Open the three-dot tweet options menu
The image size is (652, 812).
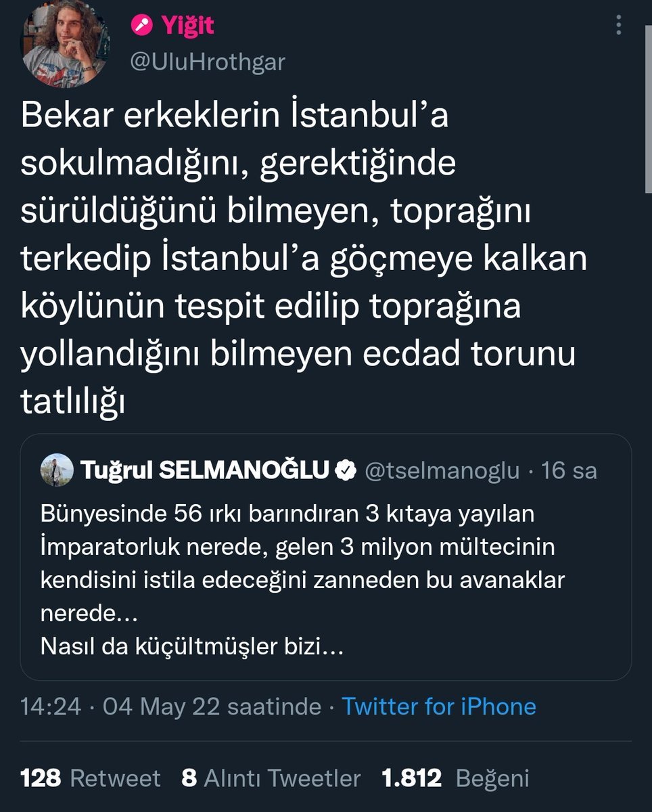(x=619, y=26)
